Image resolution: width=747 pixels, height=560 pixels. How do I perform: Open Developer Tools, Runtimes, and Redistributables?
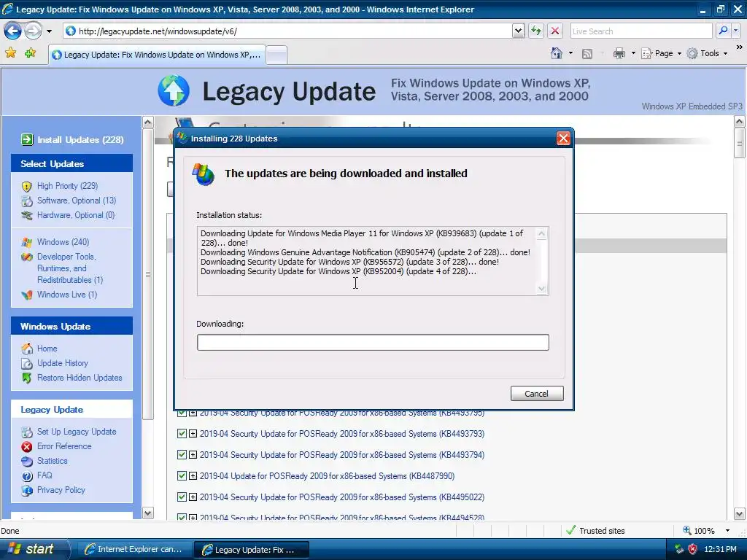70,268
